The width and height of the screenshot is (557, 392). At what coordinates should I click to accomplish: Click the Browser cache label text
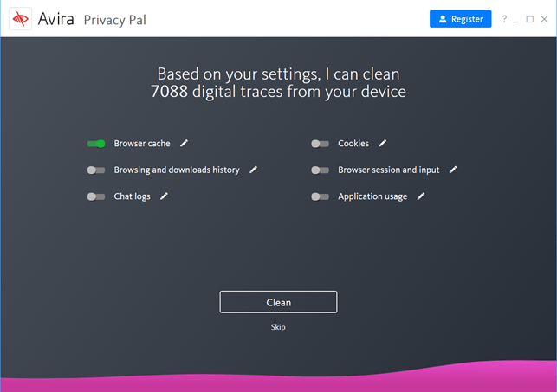click(142, 144)
